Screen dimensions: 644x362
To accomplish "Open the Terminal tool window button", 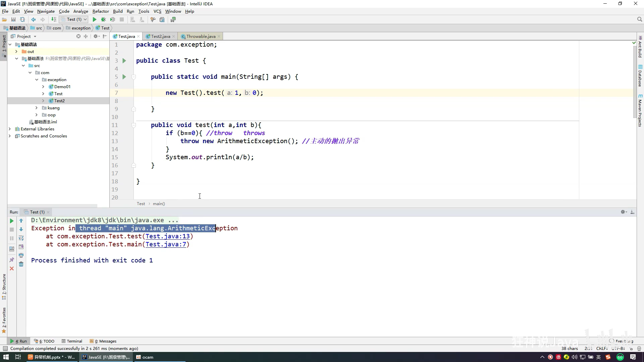I will click(72, 341).
